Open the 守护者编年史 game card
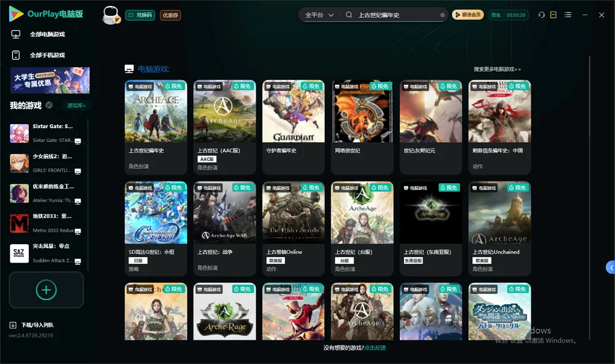Image resolution: width=615 pixels, height=364 pixels. tap(293, 127)
